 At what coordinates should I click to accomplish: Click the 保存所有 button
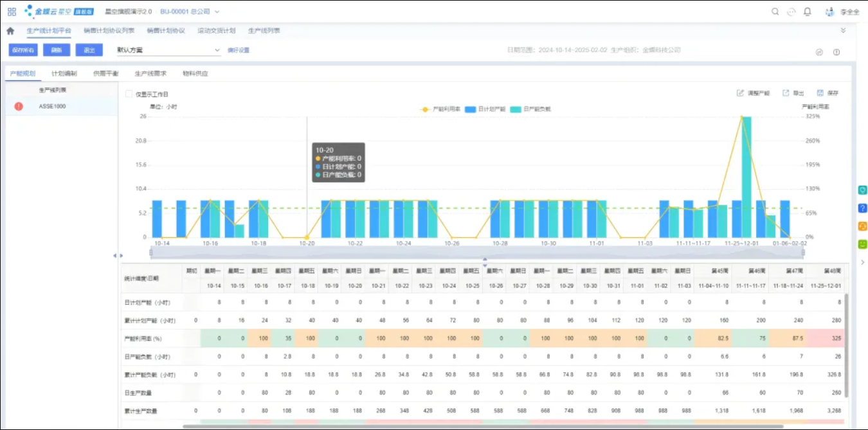(23, 50)
